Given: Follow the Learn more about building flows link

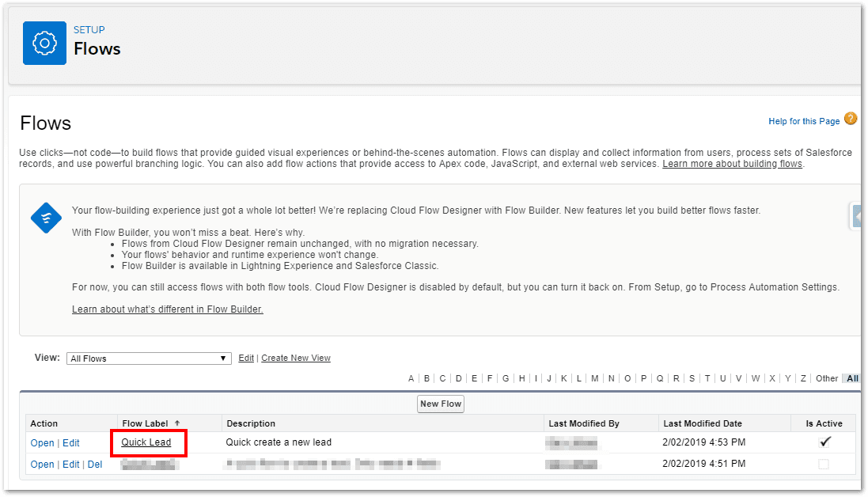Looking at the screenshot, I should (732, 164).
